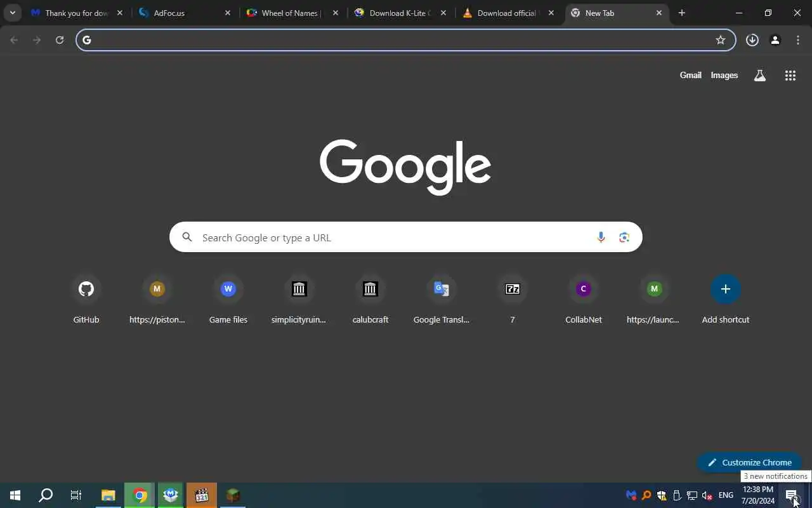Reload the current page
Screen dimensions: 812x508
pos(60,40)
